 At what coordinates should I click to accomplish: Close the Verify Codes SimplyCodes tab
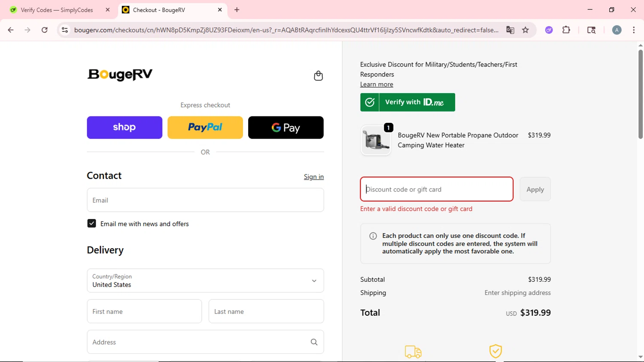coord(108,9)
